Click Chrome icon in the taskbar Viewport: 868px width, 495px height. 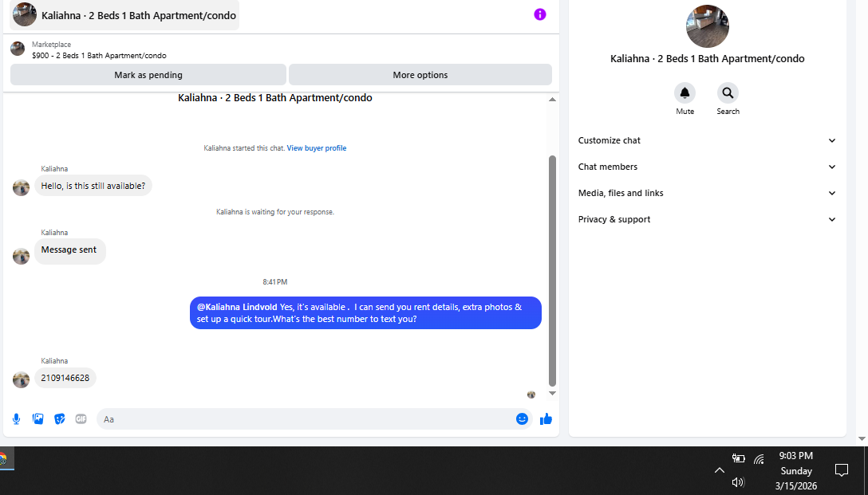tap(2, 459)
